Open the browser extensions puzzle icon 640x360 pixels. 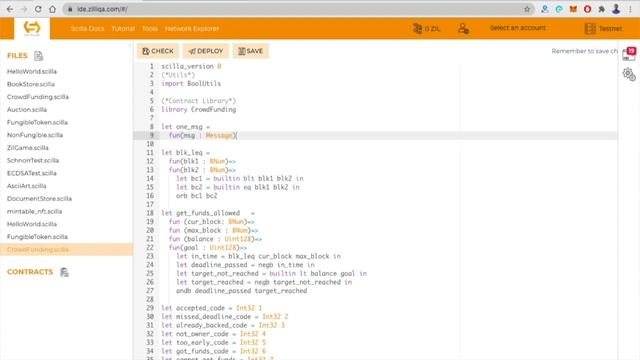click(602, 9)
